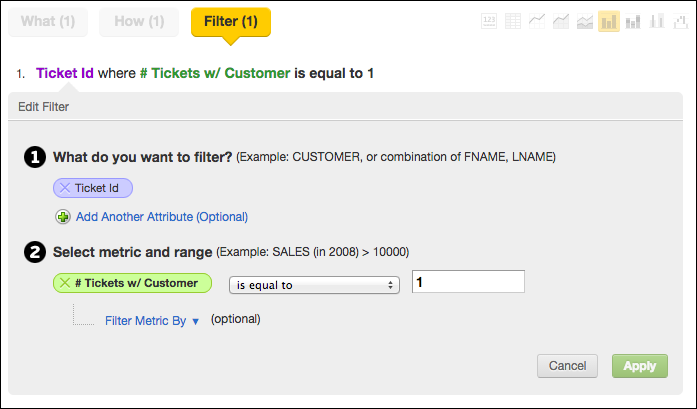Select the headline number report icon
Viewport: 697px width, 409px height.
click(490, 21)
